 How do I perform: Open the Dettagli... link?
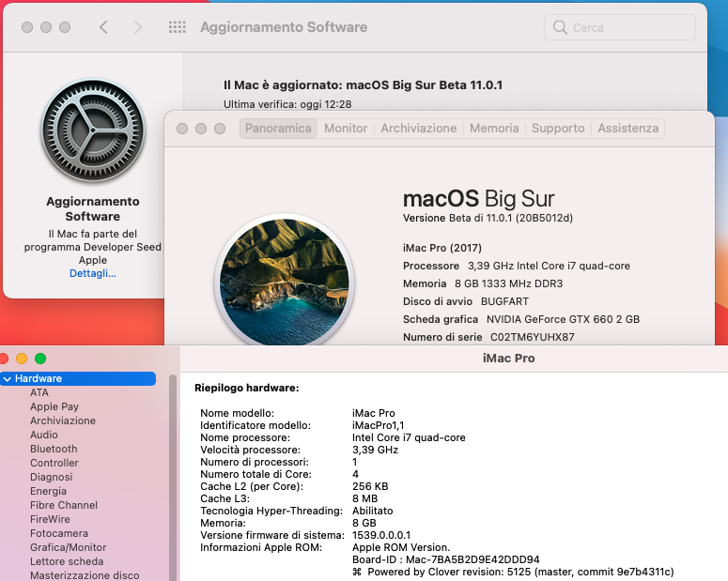pos(93,273)
